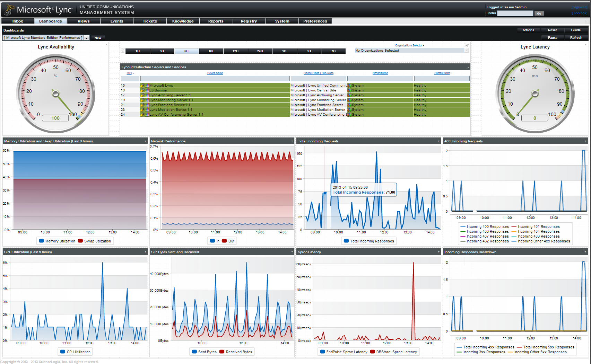Click the wrench icon for Microsoft Lync row
The width and height of the screenshot is (591, 364).
click(x=143, y=85)
